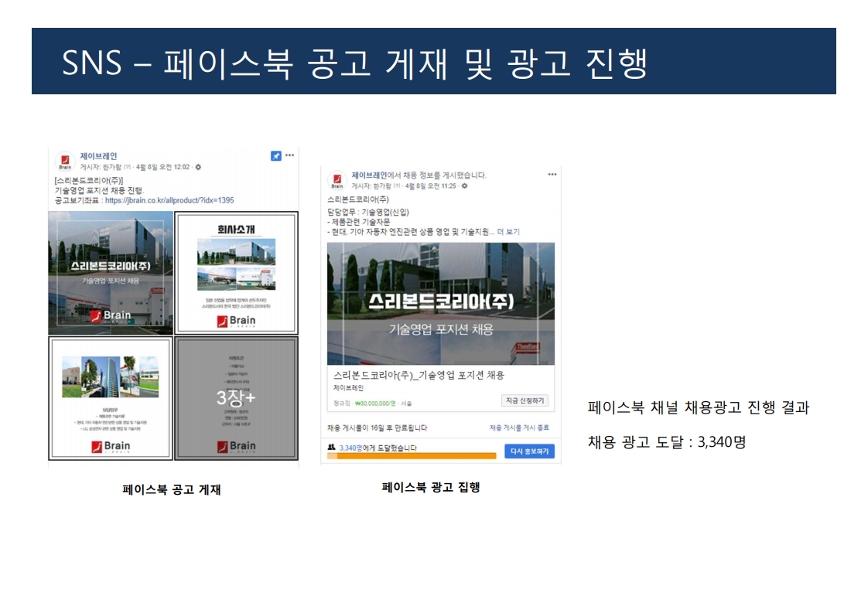Click the orange reach progress bar

(x=412, y=456)
